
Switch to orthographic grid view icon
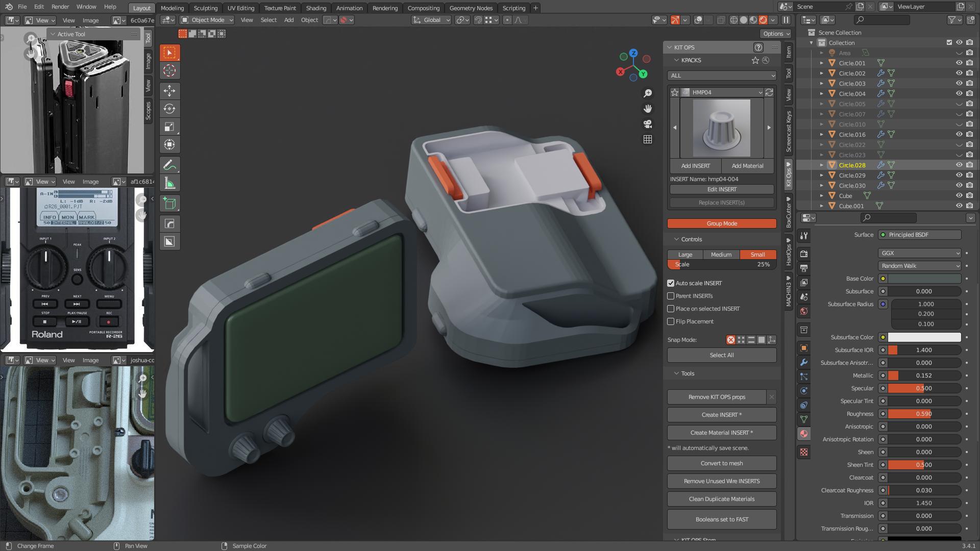coord(648,139)
